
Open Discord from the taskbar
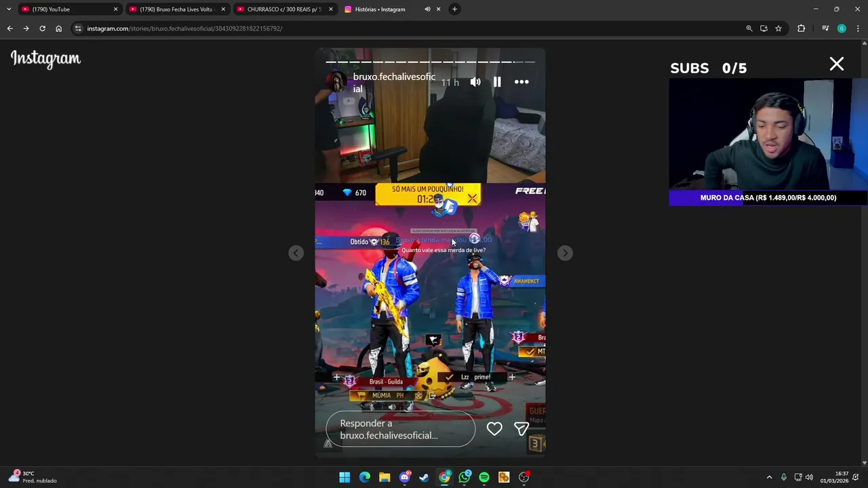click(405, 477)
